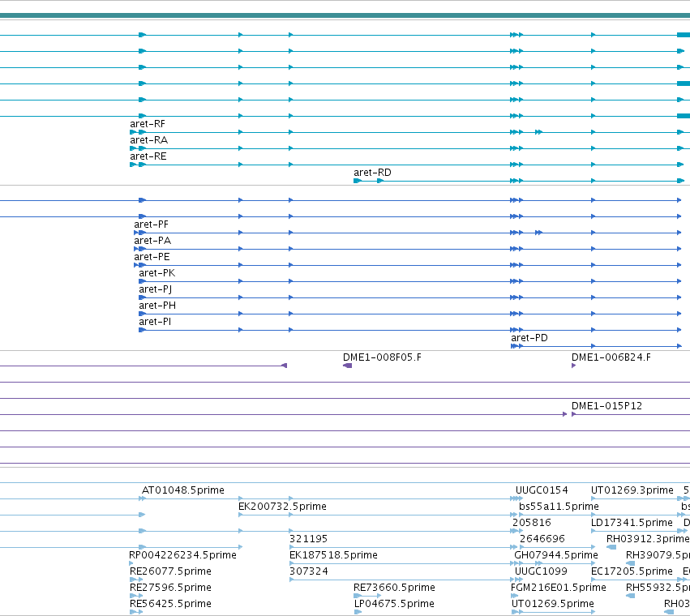Select the RE27596.5prime EST label
The height and width of the screenshot is (616, 690).
coord(170,588)
